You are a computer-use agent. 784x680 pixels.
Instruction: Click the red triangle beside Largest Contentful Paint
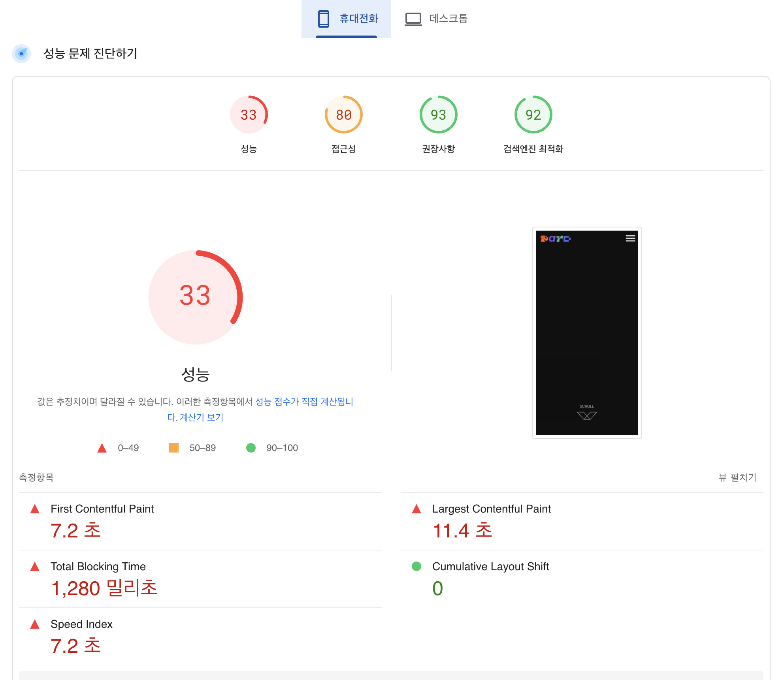[x=416, y=509]
